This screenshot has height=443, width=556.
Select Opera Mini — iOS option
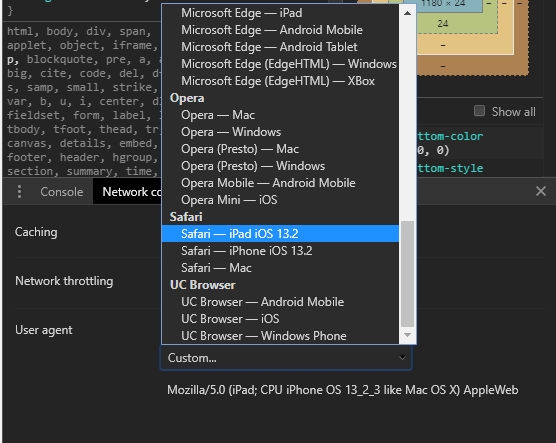pyautogui.click(x=280, y=200)
